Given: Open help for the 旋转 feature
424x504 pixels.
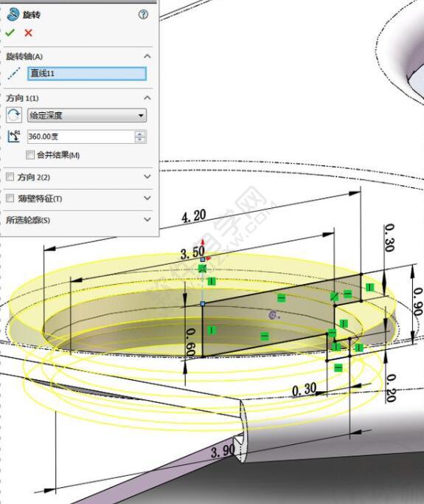Looking at the screenshot, I should click(143, 15).
